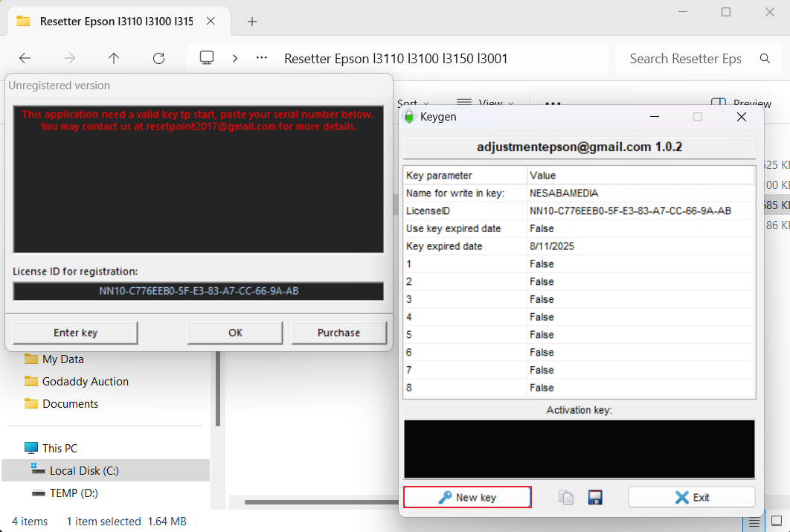790x532 pixels.
Task: Click the floppy disk save key icon
Action: [594, 498]
